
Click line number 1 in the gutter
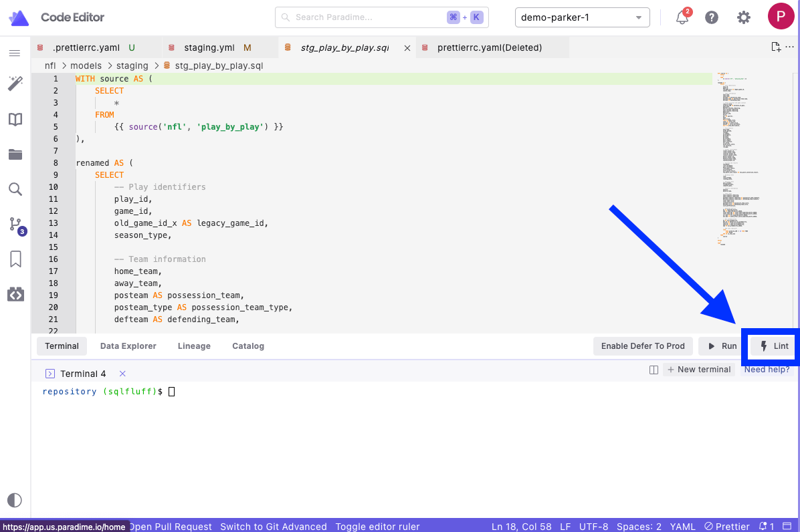(56, 78)
